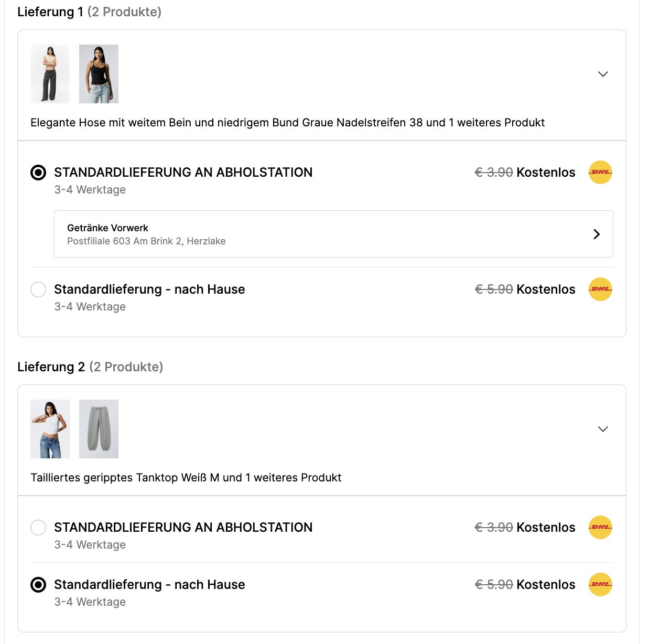The height and width of the screenshot is (644, 650).
Task: Click the DHL logo for Abholstation in Lieferung 2
Action: click(600, 528)
